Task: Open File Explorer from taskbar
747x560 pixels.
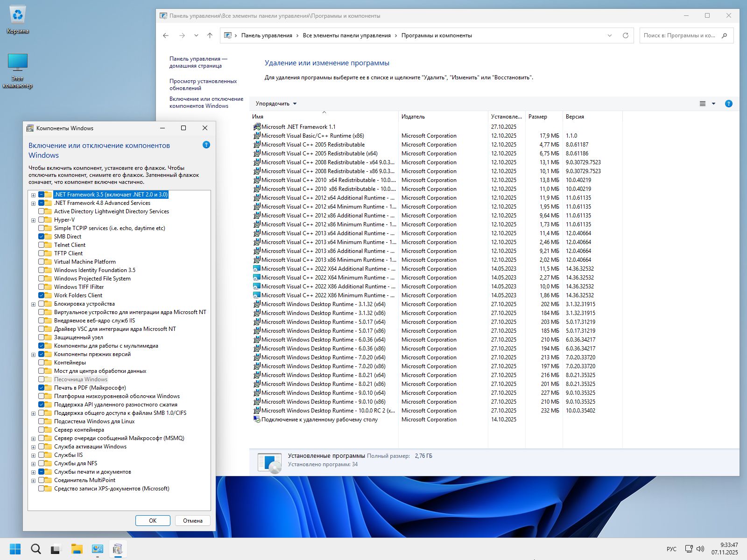Action: pos(77,549)
